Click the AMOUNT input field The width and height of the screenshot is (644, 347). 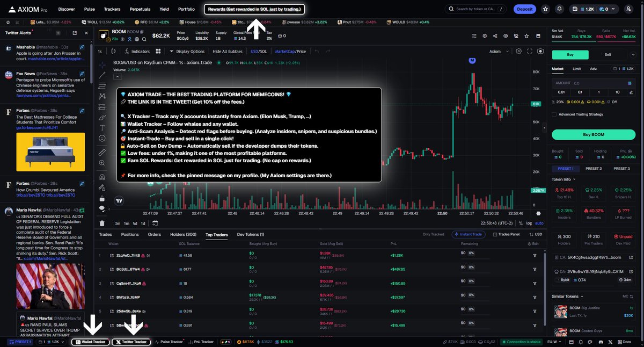(x=593, y=83)
